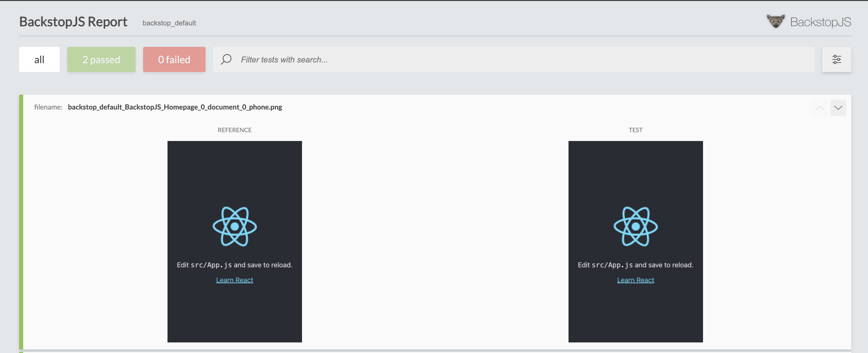Click the REFERENCE column label
Viewport: 868px width, 353px height.
(235, 130)
